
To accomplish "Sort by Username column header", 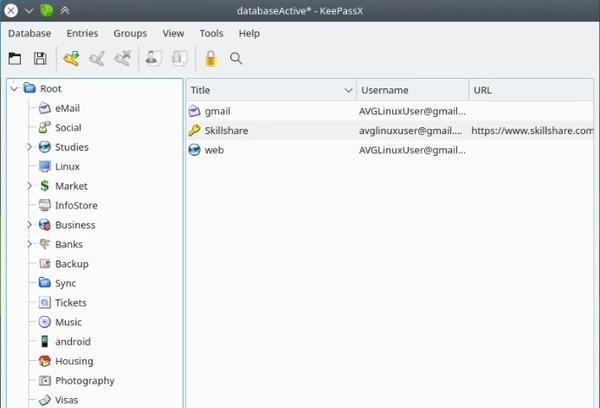I will [412, 90].
